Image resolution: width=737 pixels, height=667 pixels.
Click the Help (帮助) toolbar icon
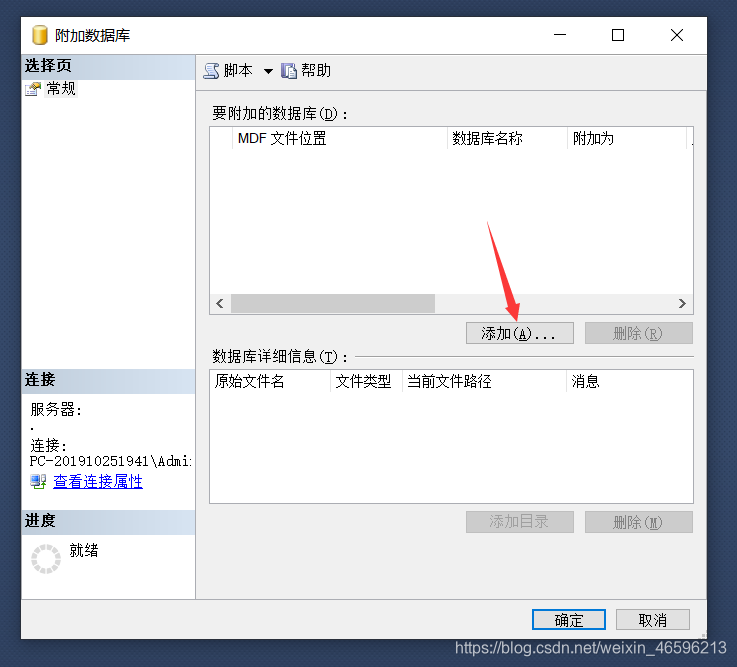[x=289, y=71]
